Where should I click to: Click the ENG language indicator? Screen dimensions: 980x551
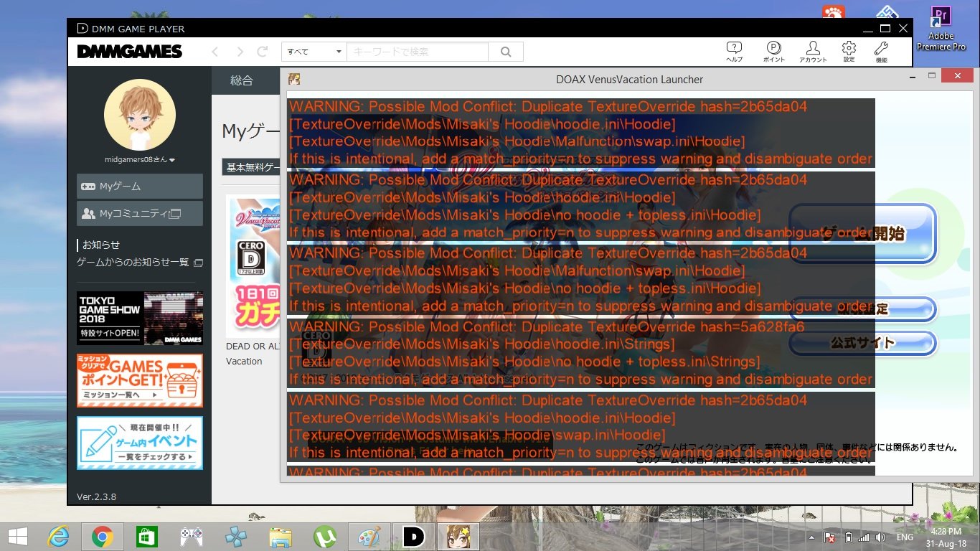905,537
